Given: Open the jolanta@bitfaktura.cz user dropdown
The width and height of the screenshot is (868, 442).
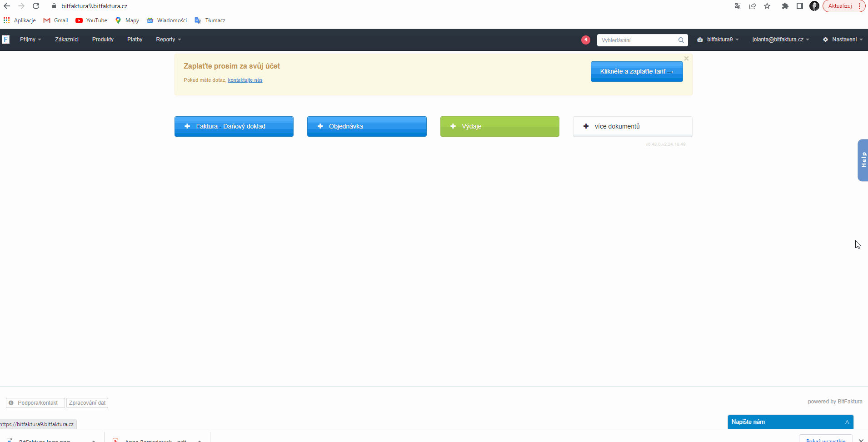Looking at the screenshot, I should click(x=780, y=40).
